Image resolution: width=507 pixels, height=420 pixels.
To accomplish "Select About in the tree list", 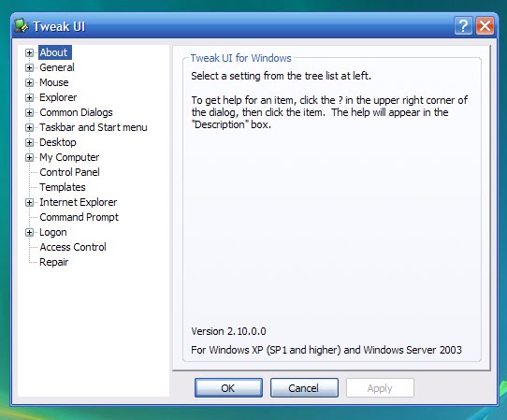I will 55,52.
